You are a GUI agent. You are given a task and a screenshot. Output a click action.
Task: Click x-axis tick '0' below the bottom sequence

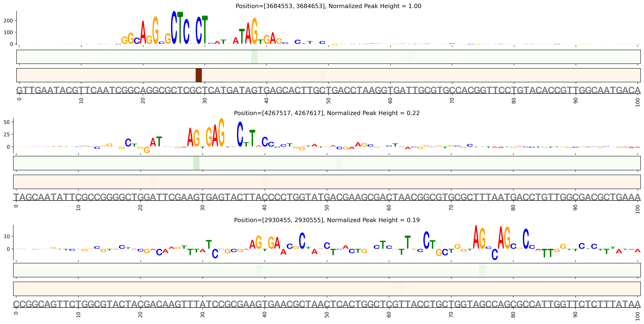(16, 313)
